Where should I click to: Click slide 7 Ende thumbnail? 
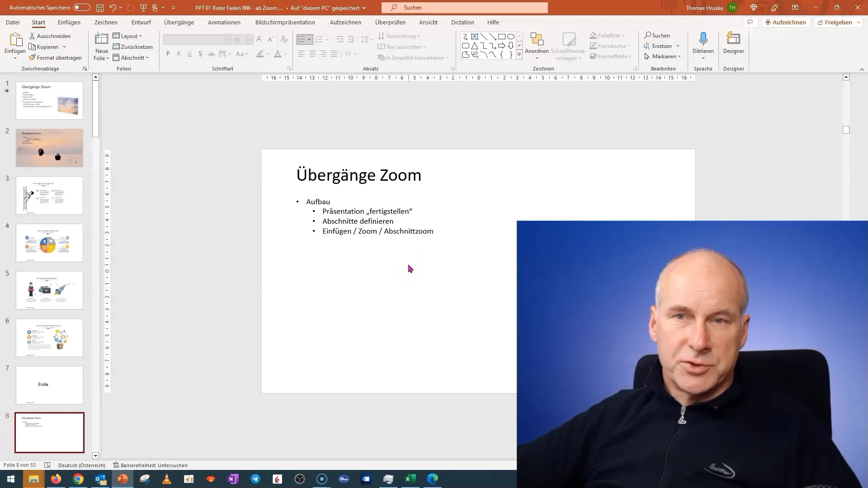[x=49, y=385]
